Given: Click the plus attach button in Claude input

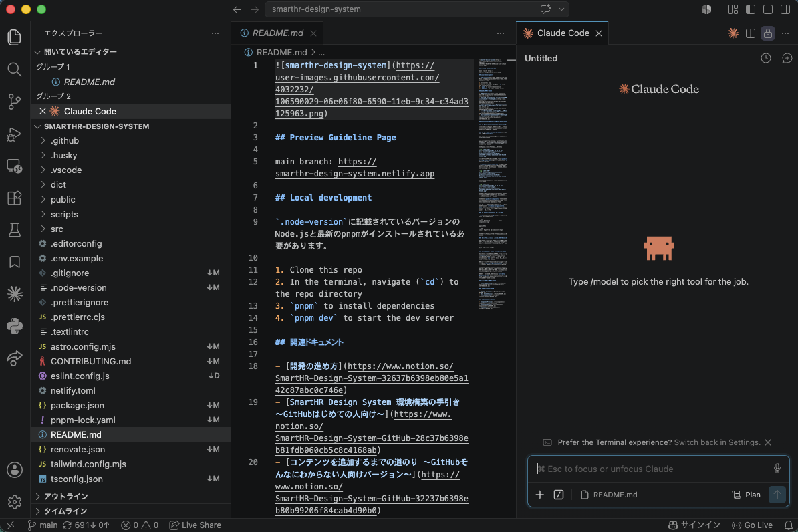Looking at the screenshot, I should point(540,495).
